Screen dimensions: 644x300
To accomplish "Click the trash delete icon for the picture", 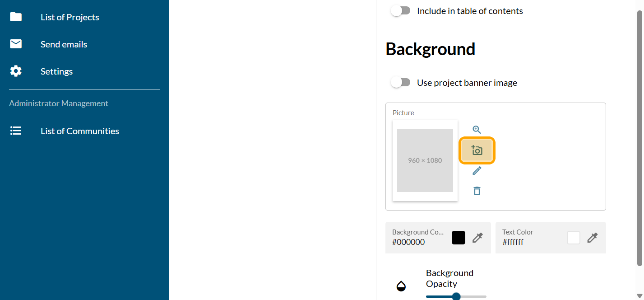I will 477,191.
